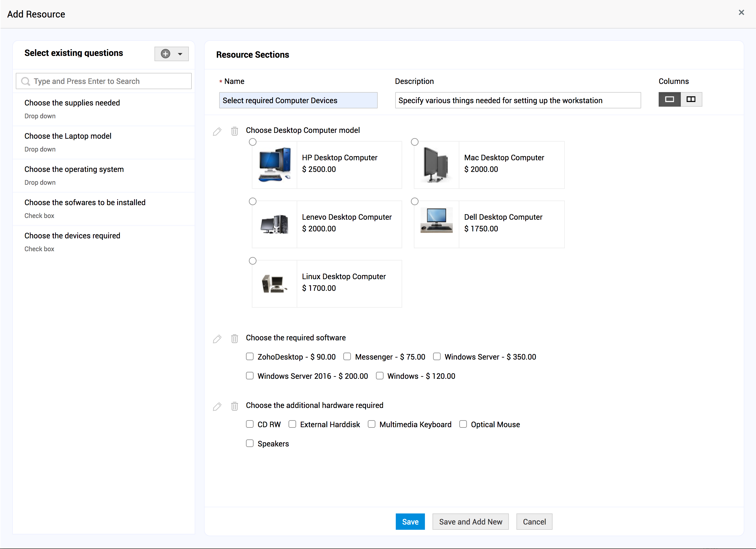
Task: Close the Add Resource dialog
Action: pos(741,12)
